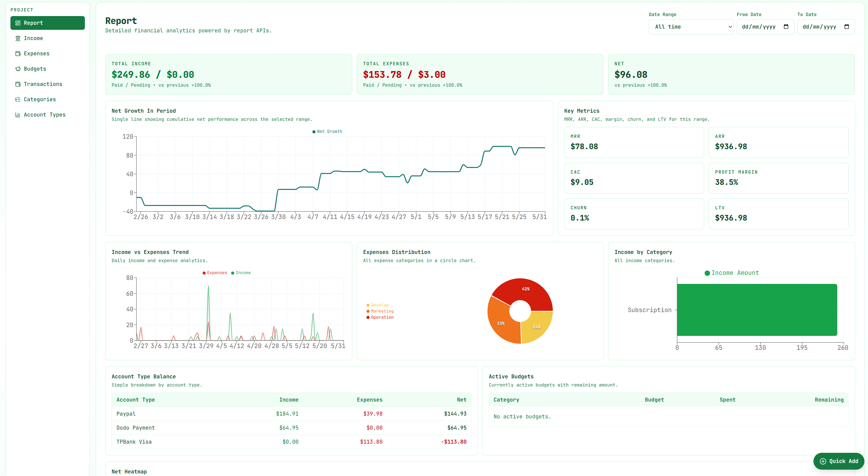This screenshot has width=868, height=476.
Task: Toggle Income Amount legend in category chart
Action: (x=732, y=273)
